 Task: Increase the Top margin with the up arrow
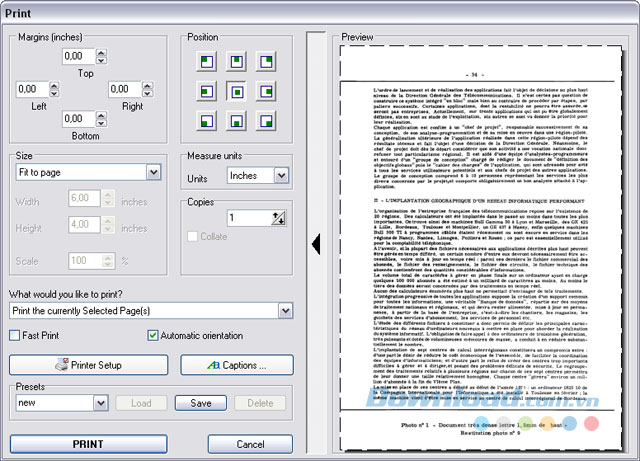coord(101,52)
